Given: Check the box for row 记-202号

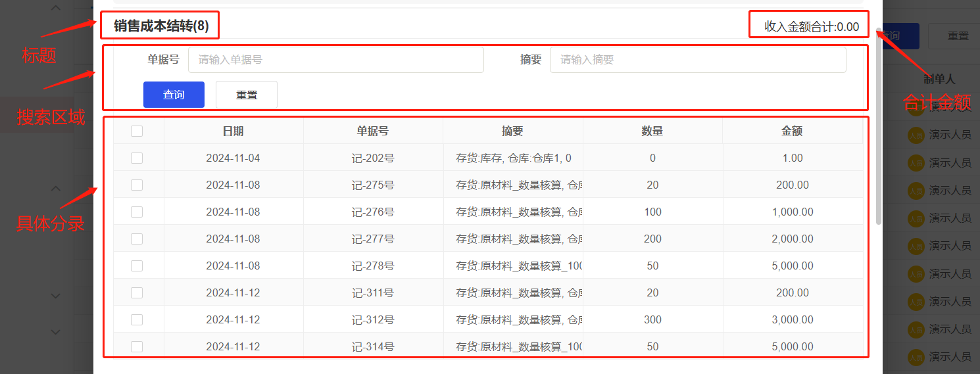Looking at the screenshot, I should pyautogui.click(x=137, y=158).
